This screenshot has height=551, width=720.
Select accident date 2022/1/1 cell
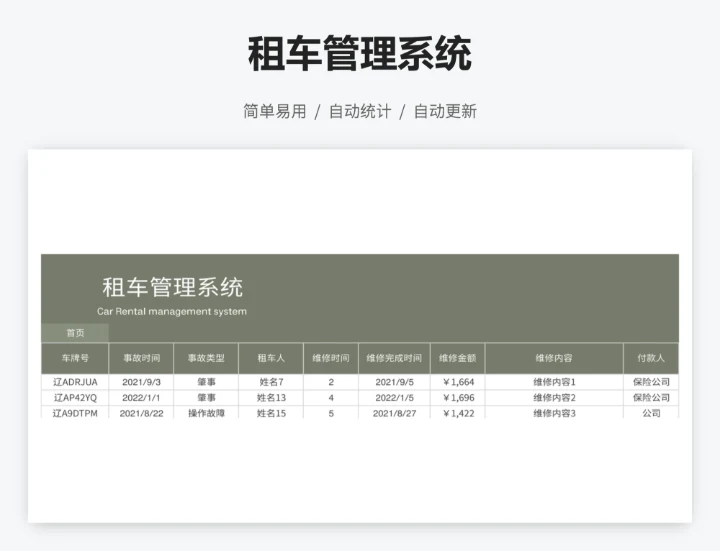pyautogui.click(x=141, y=398)
